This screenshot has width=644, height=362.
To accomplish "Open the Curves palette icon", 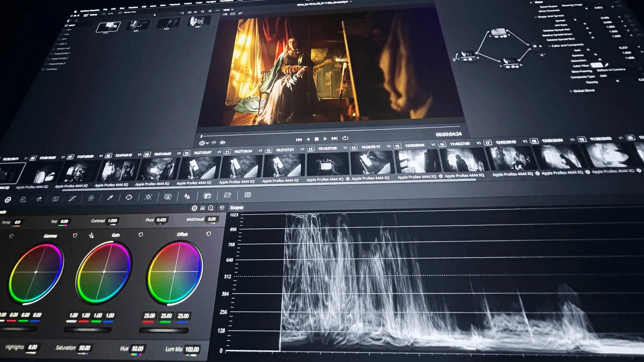I will (72, 198).
